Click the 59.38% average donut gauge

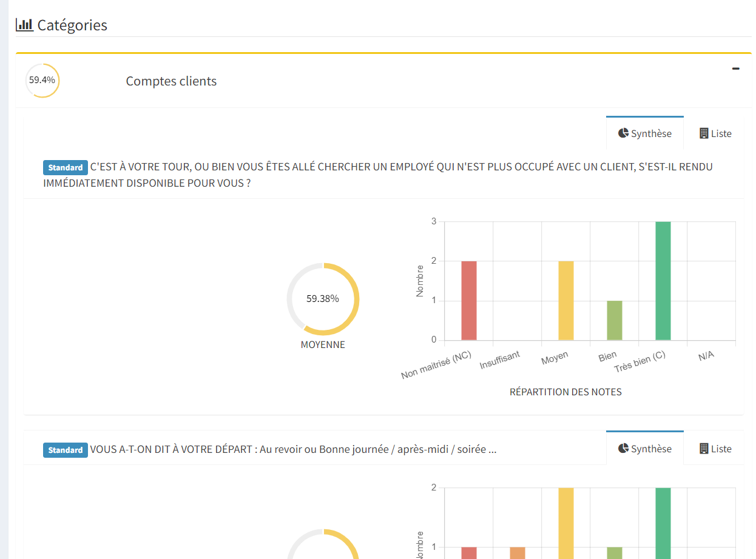pos(323,299)
